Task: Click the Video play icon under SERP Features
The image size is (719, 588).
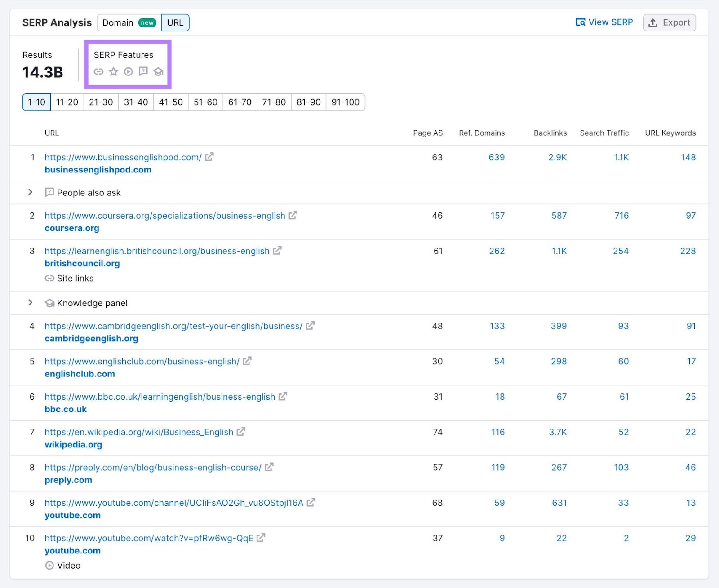Action: point(128,71)
